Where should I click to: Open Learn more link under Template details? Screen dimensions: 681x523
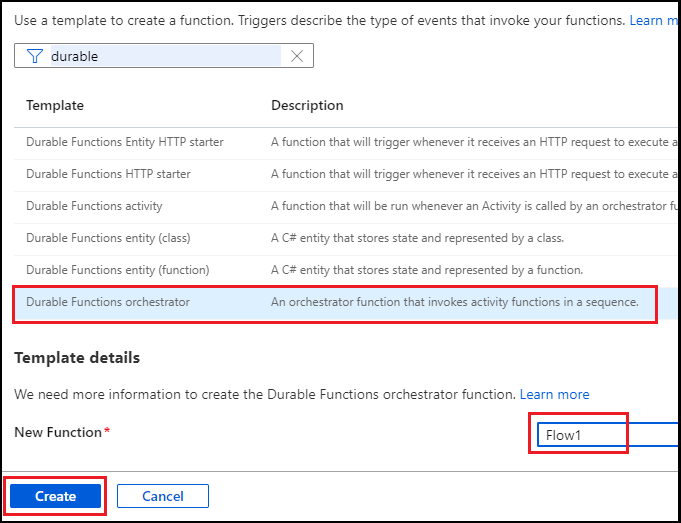(x=555, y=394)
